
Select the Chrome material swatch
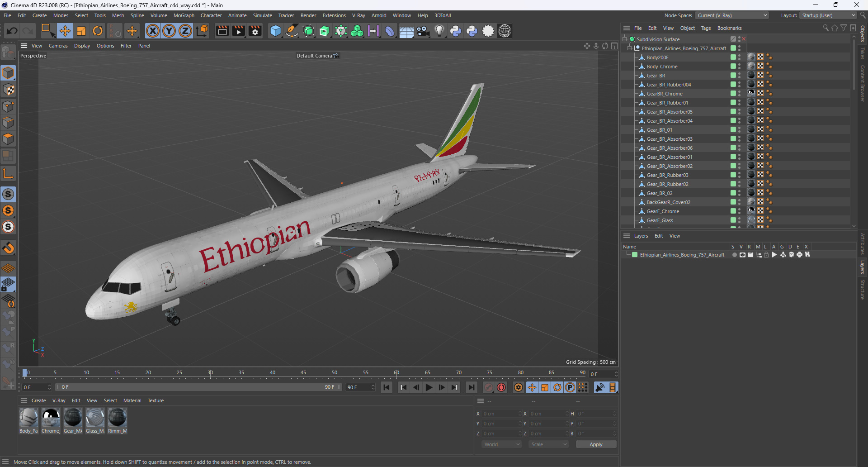51,421
